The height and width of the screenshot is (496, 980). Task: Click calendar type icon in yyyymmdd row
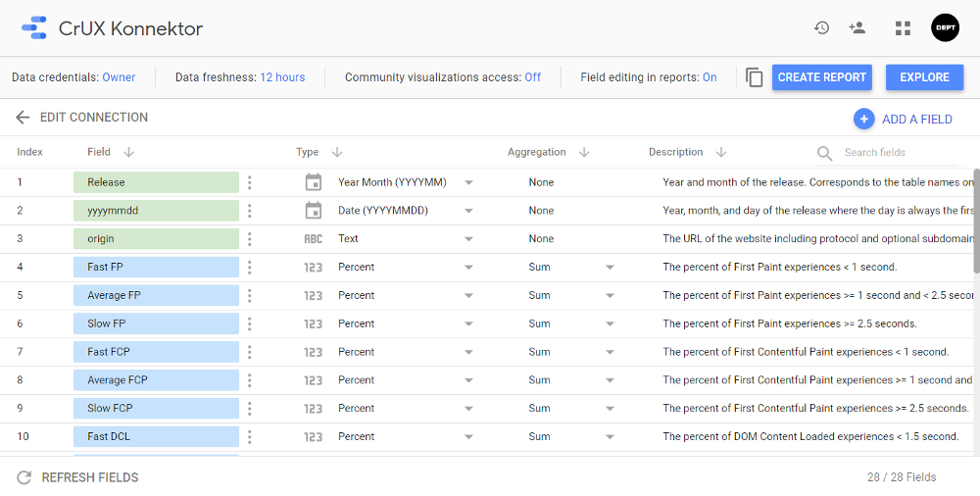(314, 210)
